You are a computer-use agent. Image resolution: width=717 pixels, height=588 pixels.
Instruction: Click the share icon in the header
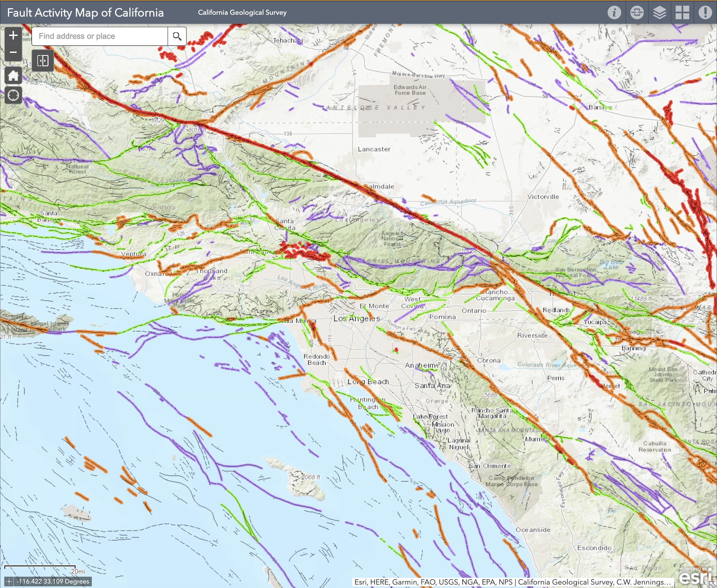point(637,13)
